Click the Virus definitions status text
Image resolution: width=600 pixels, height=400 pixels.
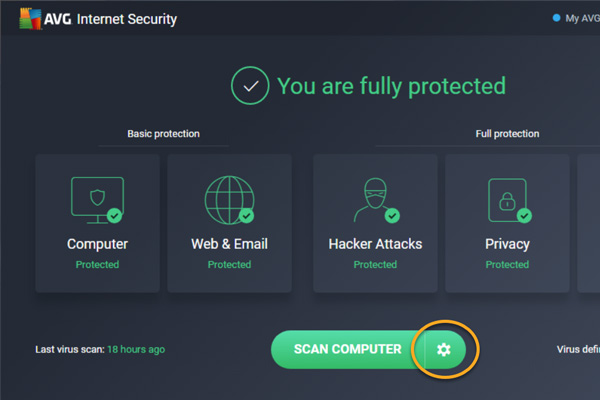[578, 349]
